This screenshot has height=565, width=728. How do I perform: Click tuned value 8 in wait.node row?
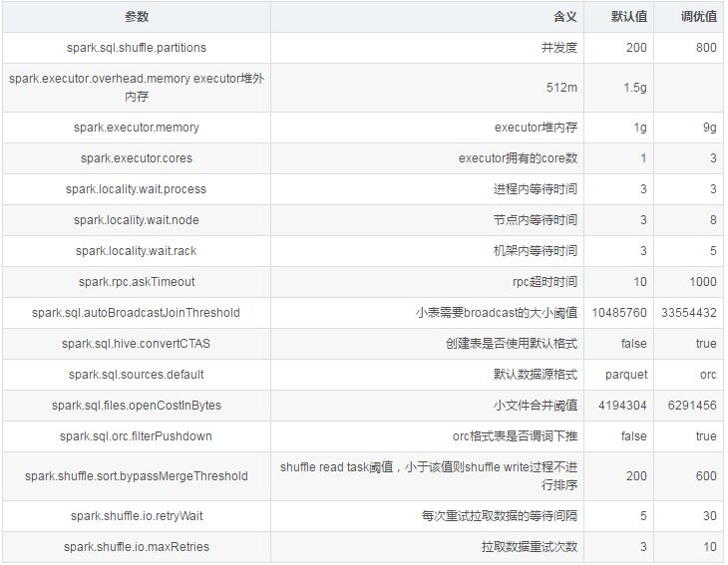click(x=713, y=220)
